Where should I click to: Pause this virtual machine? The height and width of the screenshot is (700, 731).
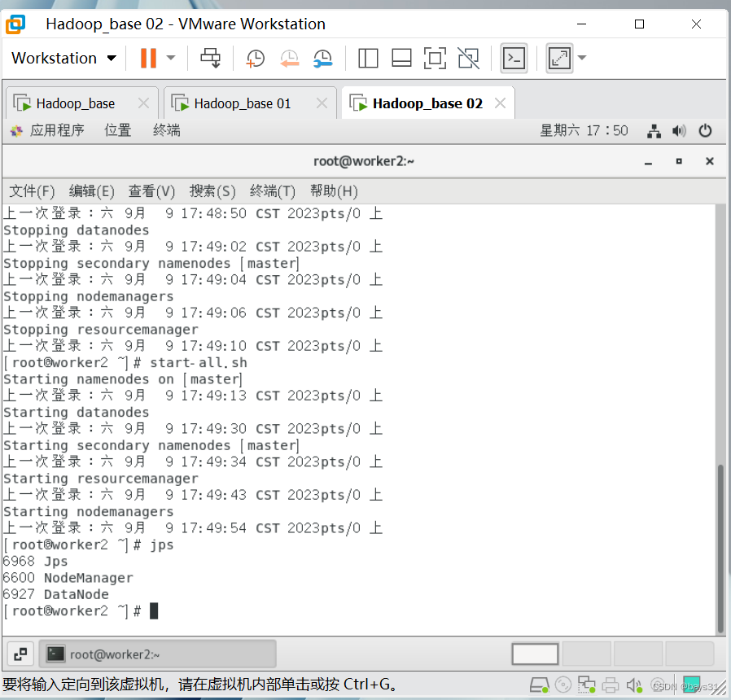click(x=148, y=59)
